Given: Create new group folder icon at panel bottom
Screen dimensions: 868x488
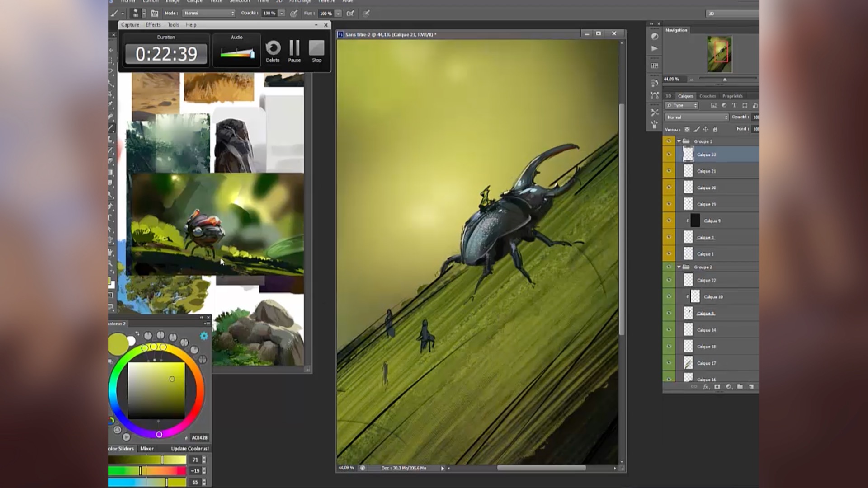Looking at the screenshot, I should (740, 387).
